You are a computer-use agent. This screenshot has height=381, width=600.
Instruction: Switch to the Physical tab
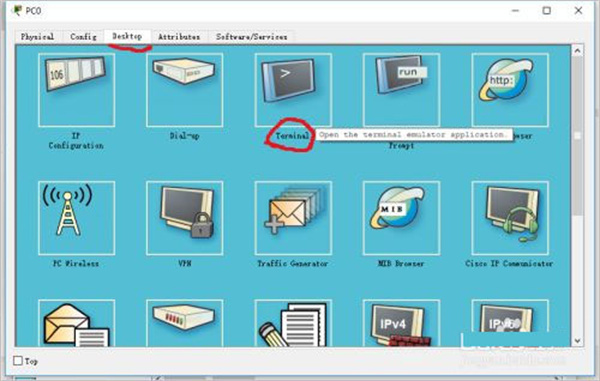pos(37,37)
